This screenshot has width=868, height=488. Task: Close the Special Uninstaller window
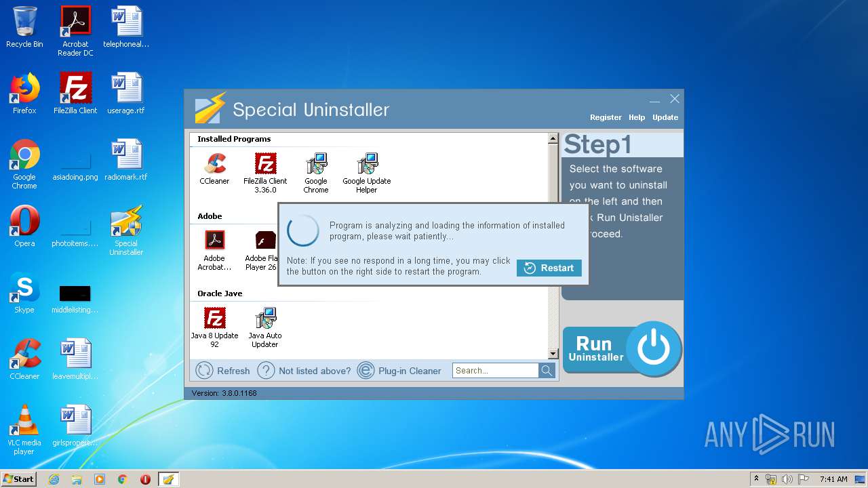[x=675, y=99]
